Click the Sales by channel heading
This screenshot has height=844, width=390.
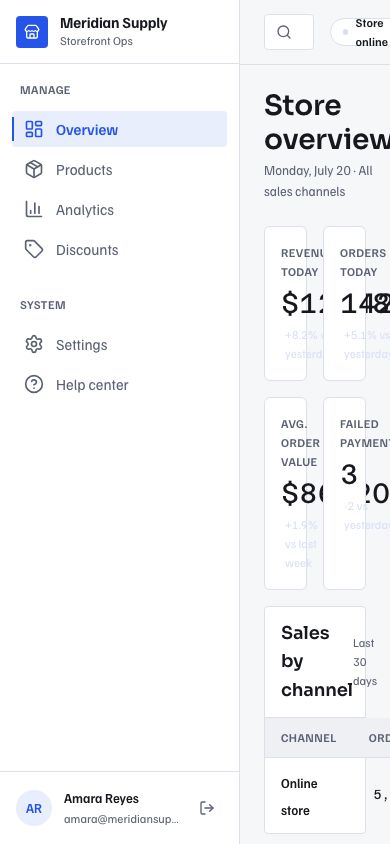[x=316, y=661]
